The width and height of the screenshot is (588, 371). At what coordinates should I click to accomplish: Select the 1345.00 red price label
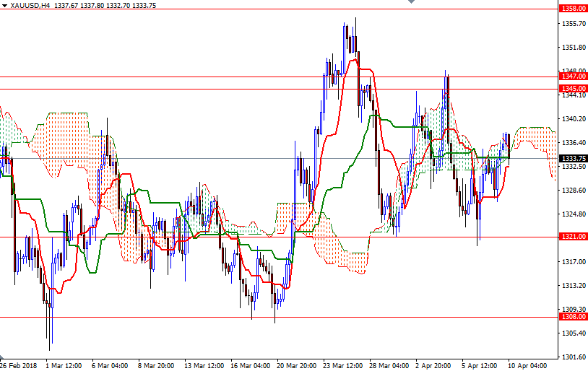(x=573, y=89)
